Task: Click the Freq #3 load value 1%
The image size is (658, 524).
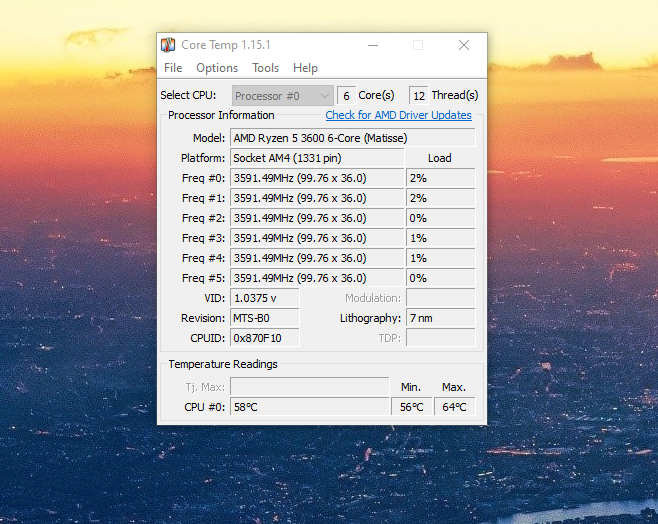Action: coord(441,238)
